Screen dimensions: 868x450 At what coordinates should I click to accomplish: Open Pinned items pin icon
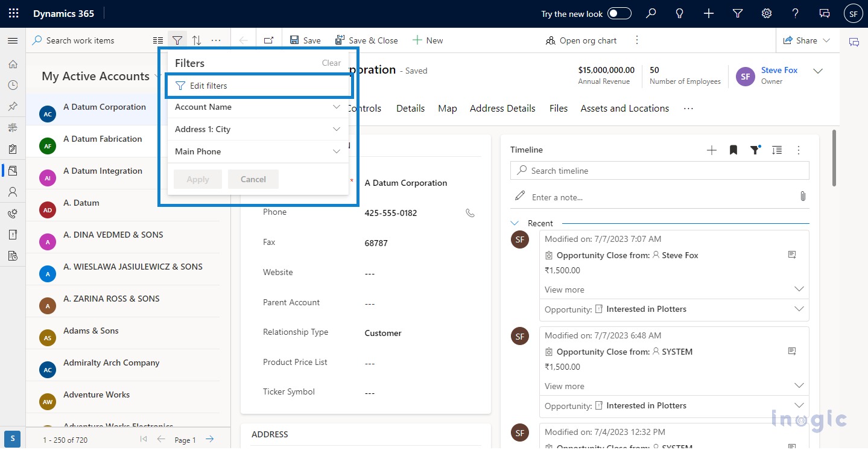(13, 106)
